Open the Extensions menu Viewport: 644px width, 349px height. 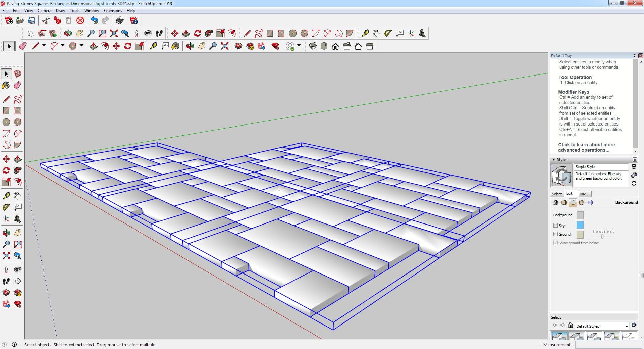click(x=112, y=11)
